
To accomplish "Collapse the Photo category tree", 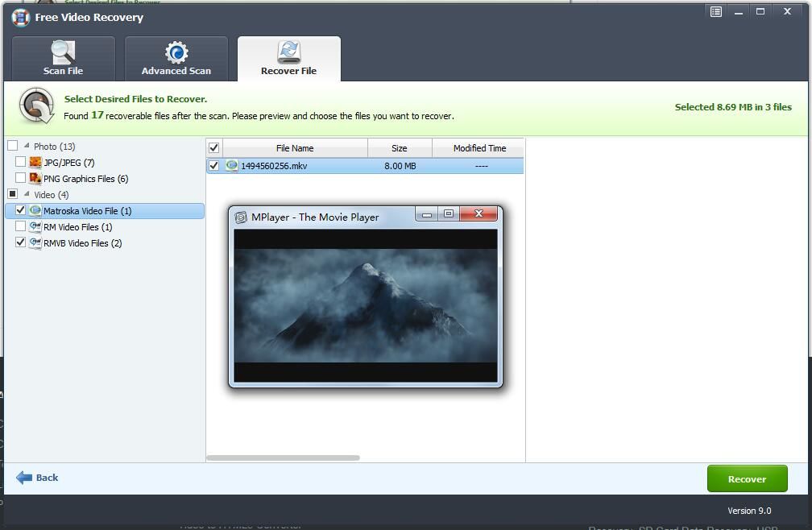I will pos(25,146).
